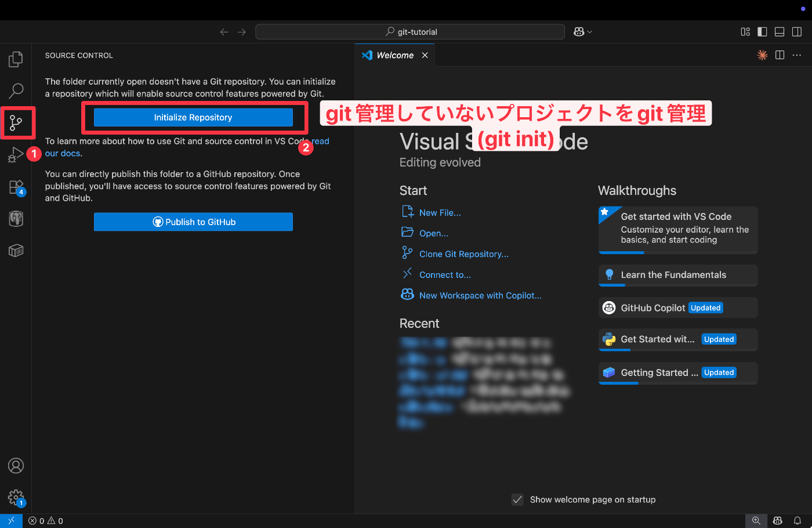Click the SOURCE CONTROL panel header

(79, 56)
